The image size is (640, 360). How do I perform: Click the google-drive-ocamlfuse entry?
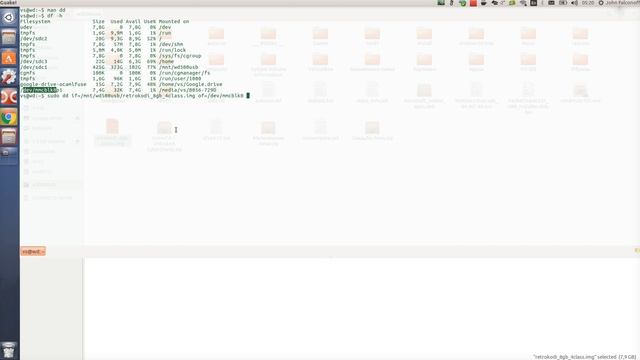(x=53, y=84)
